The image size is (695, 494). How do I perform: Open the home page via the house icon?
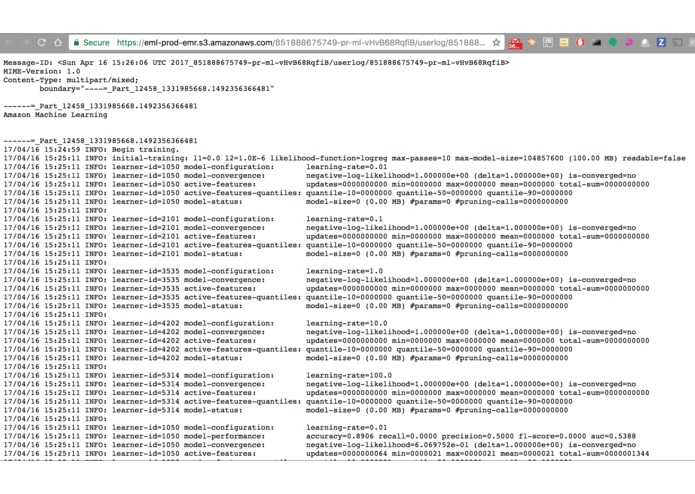click(58, 43)
